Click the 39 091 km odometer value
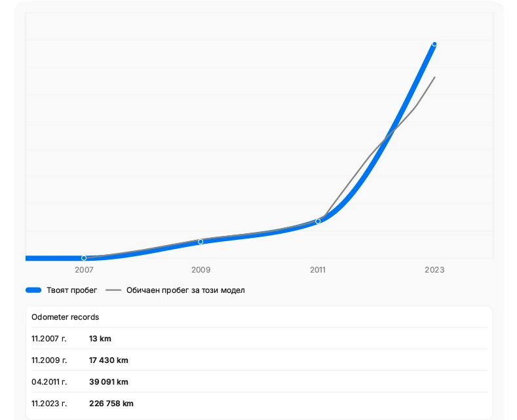 109,382
